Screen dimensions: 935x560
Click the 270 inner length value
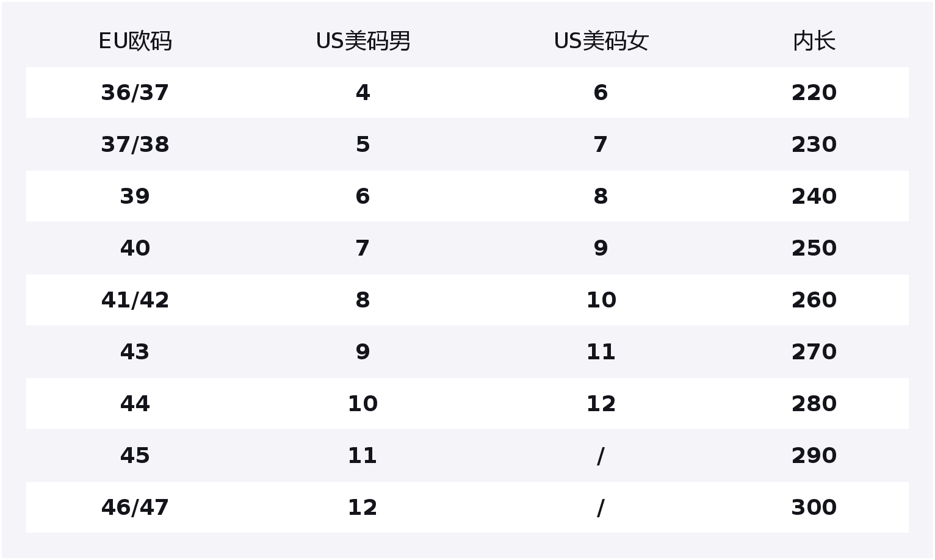[814, 352]
